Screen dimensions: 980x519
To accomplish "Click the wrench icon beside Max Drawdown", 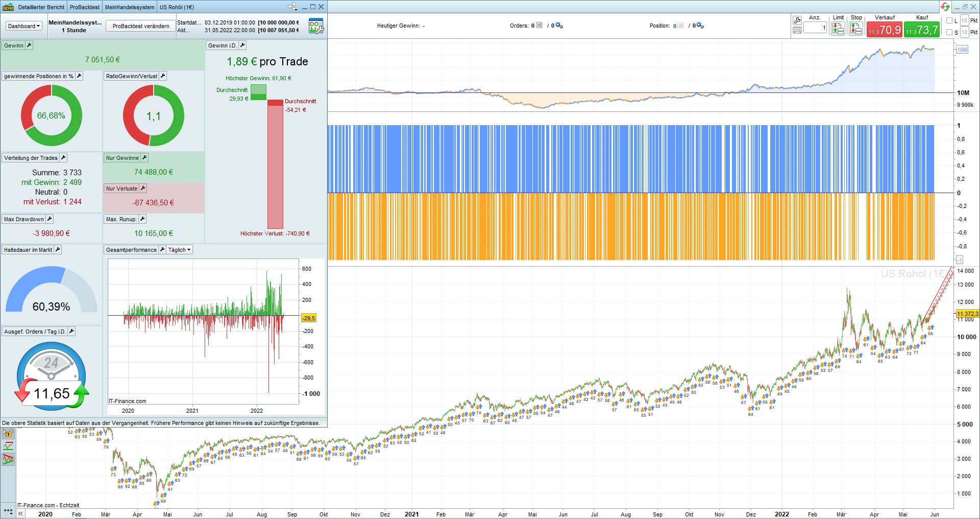I will click(50, 219).
